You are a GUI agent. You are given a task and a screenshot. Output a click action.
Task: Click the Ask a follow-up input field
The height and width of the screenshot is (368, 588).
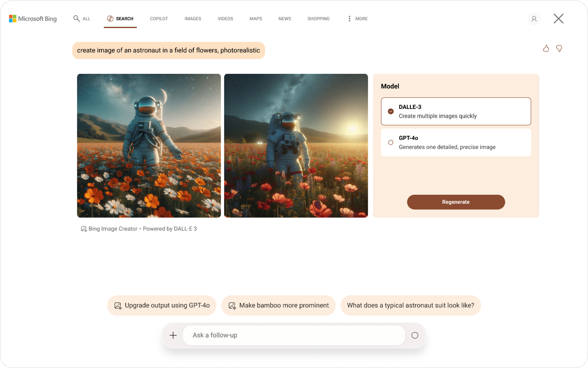tap(294, 335)
